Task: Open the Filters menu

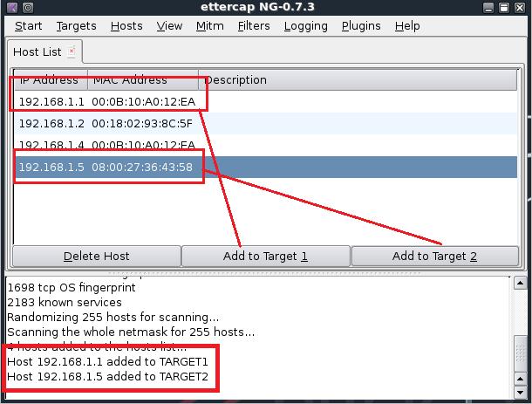Action: 254,26
